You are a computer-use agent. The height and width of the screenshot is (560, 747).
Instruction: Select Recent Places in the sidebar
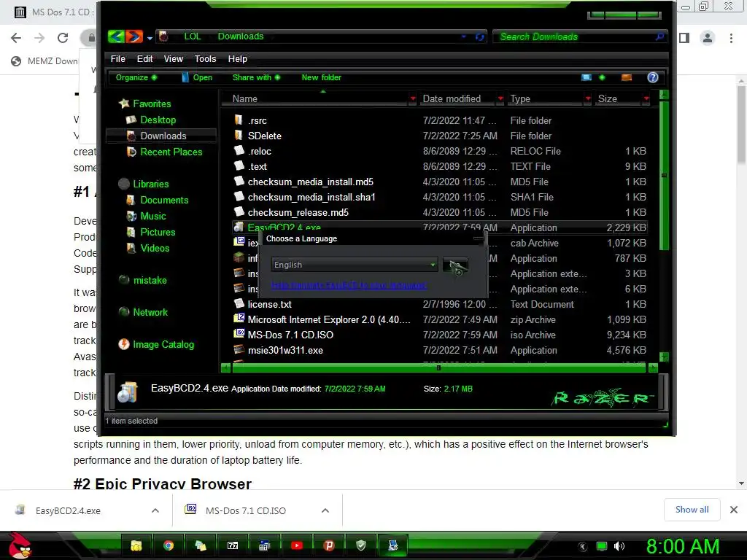click(164, 152)
